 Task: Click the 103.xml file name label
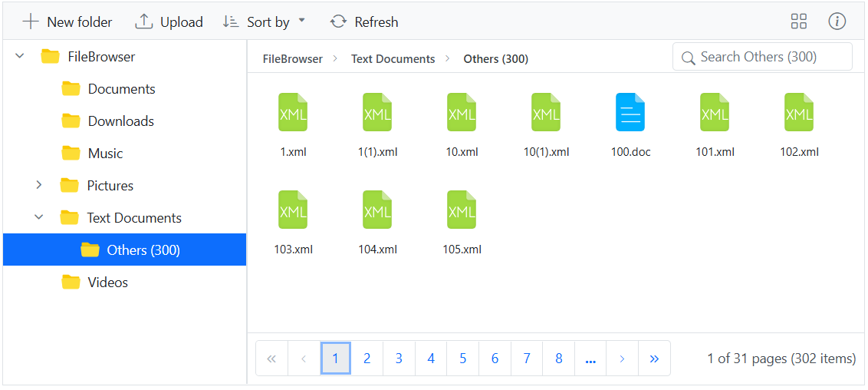(293, 250)
